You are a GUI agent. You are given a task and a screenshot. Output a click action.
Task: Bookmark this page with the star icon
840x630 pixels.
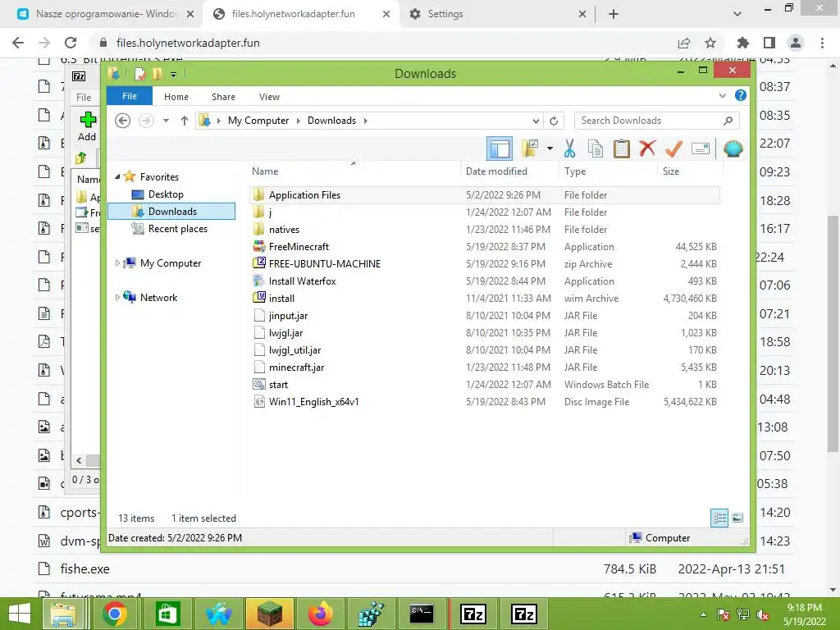pyautogui.click(x=710, y=43)
